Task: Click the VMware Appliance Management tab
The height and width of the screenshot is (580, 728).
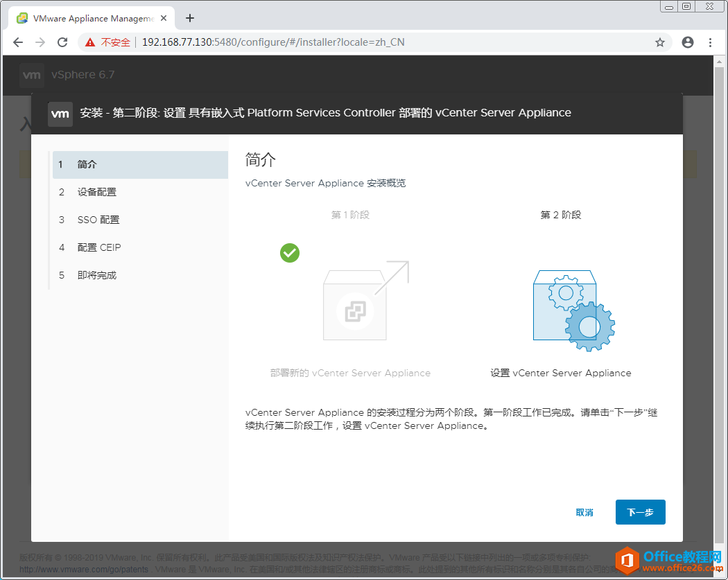Action: click(92, 19)
